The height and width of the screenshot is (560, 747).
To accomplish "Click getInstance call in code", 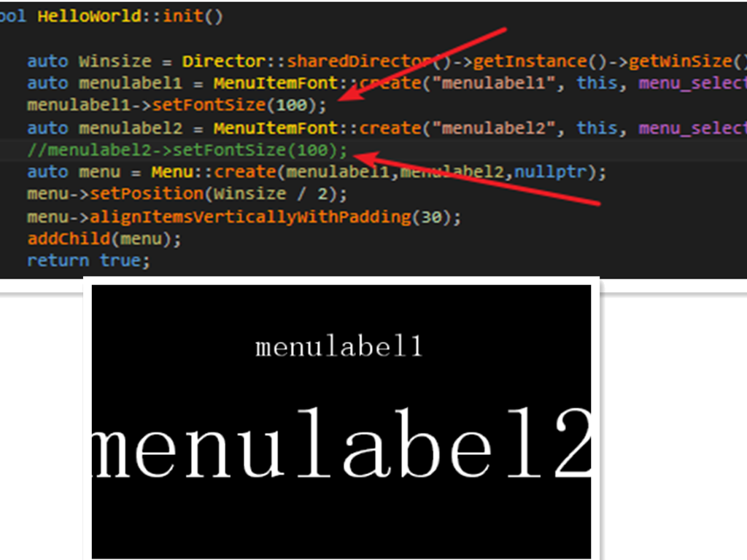I will tap(530, 61).
